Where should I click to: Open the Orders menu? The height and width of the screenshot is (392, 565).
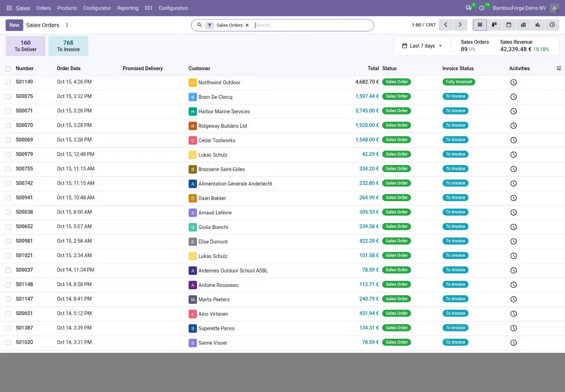point(44,8)
